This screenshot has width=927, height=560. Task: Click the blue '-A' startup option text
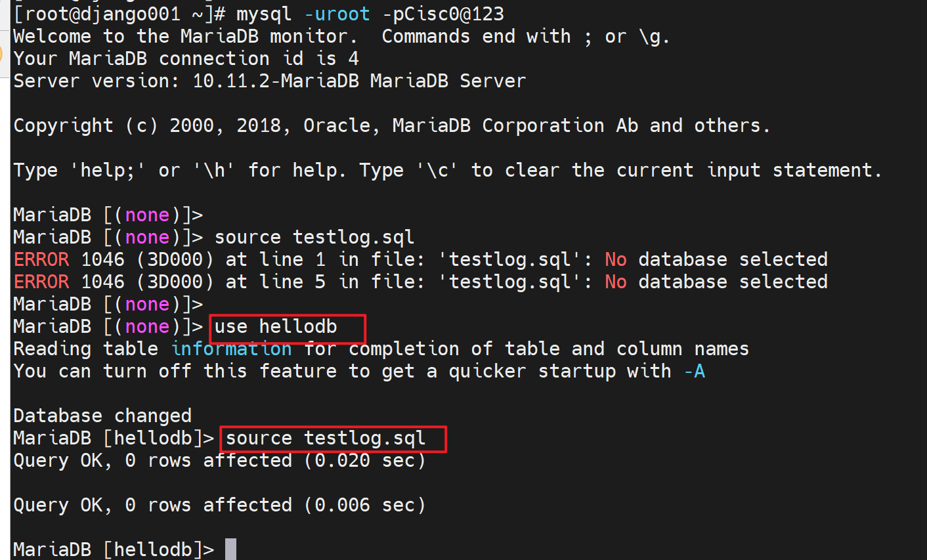(x=694, y=371)
